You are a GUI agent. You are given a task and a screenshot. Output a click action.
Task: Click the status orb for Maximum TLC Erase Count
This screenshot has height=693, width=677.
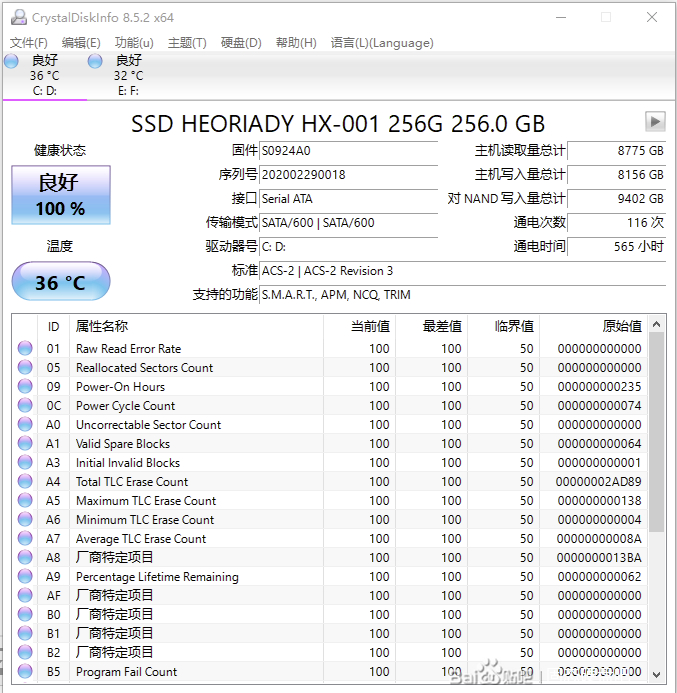[25, 500]
